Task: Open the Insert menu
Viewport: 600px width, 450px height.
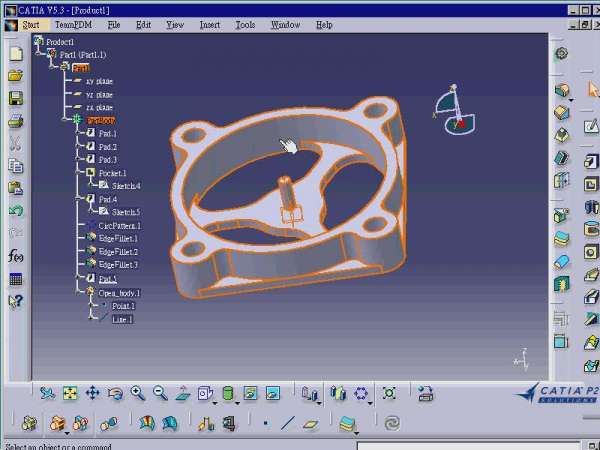Action: pos(210,25)
